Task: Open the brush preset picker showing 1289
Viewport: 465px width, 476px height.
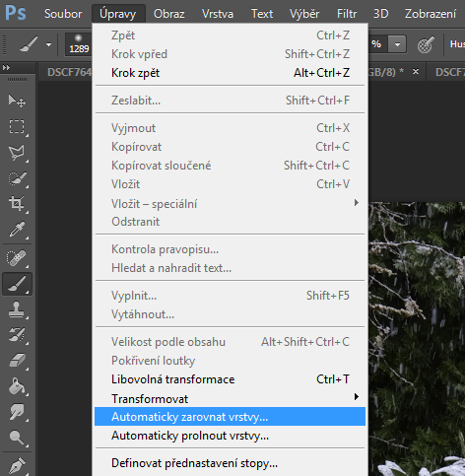Action: [79, 44]
